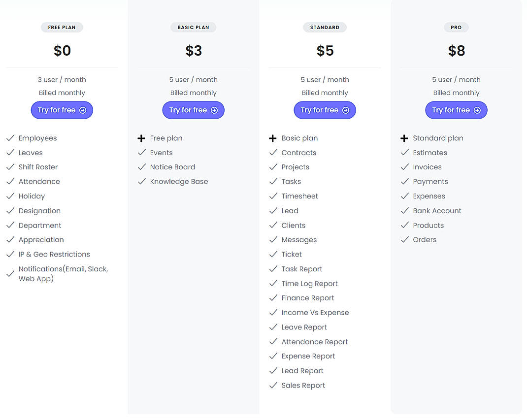This screenshot has height=420, width=527.
Task: Click Try for free in the Standard column
Action: pos(325,110)
